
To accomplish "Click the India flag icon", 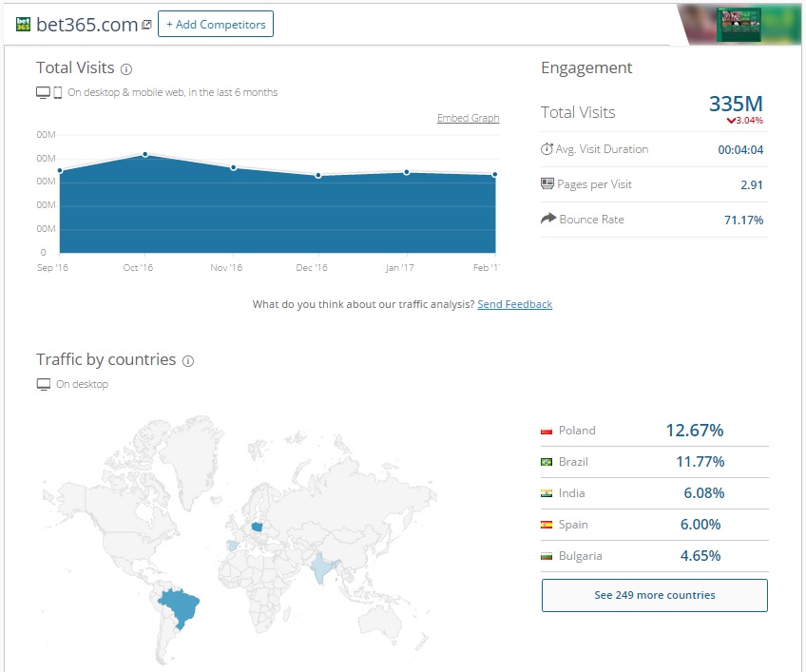I will click(547, 493).
